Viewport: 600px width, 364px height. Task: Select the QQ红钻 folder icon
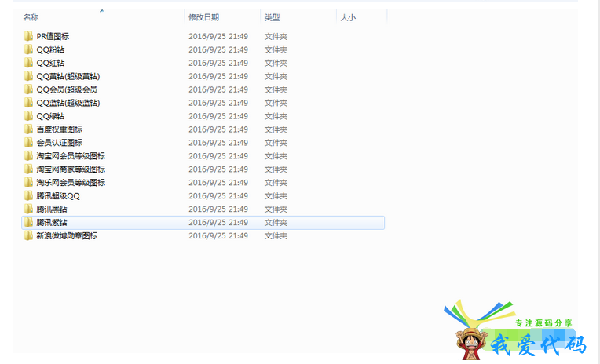point(28,63)
